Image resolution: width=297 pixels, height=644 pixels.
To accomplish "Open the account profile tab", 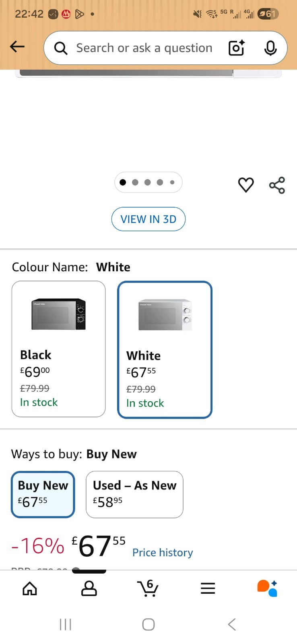I will point(89,588).
